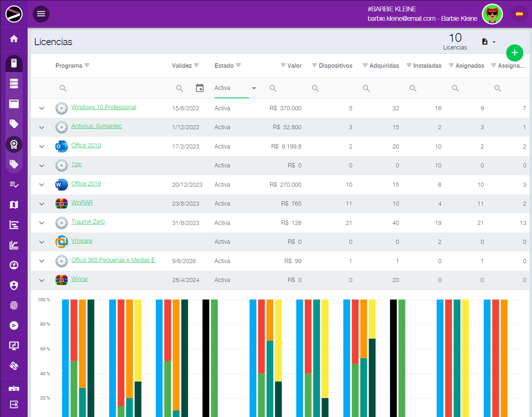Click the fingerprint icon in sidebar
The height and width of the screenshot is (417, 532).
pos(14,306)
